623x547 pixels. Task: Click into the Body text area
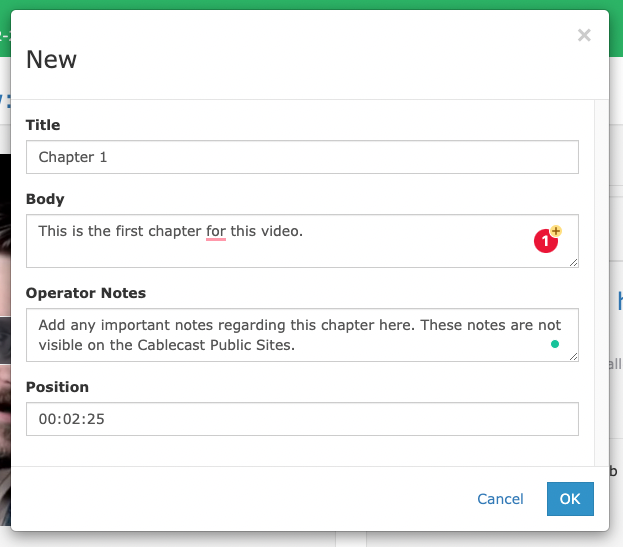(x=302, y=241)
